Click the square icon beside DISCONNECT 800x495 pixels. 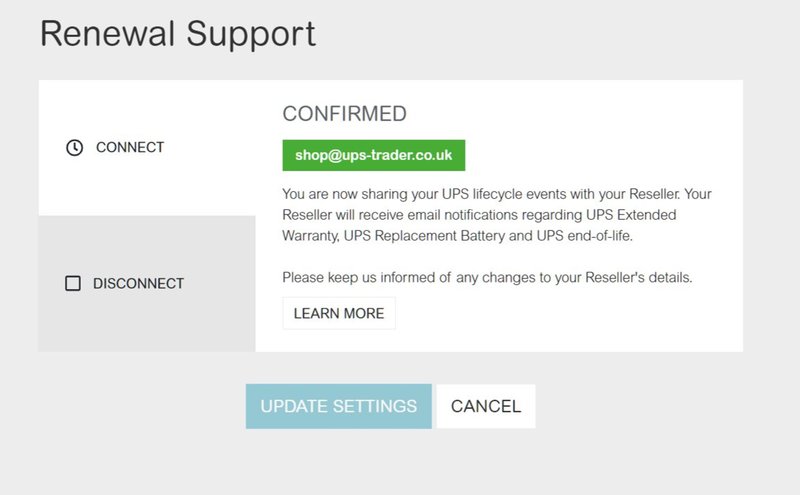73,283
